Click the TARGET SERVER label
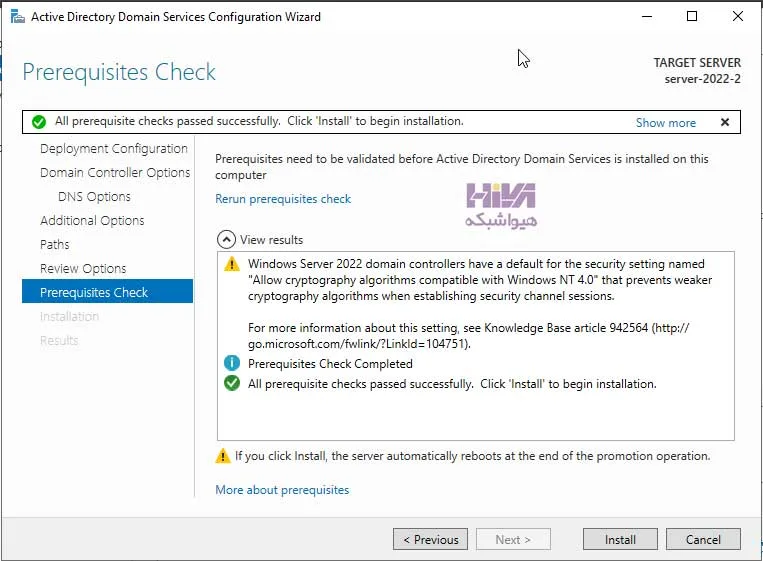The width and height of the screenshot is (763, 561). (697, 63)
